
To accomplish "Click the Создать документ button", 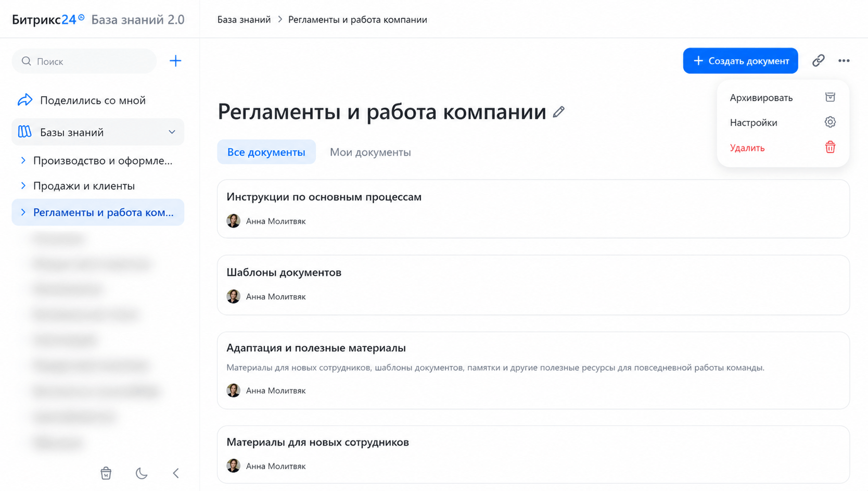I will click(x=741, y=61).
